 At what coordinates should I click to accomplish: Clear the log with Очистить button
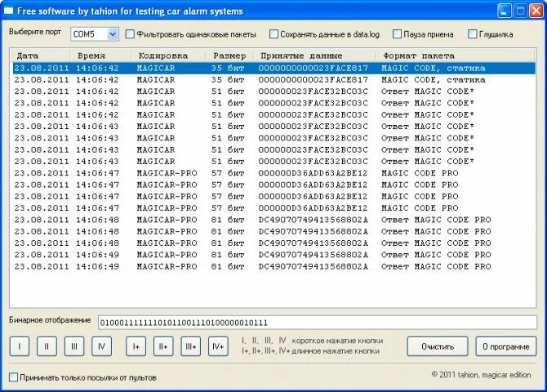pos(438,346)
